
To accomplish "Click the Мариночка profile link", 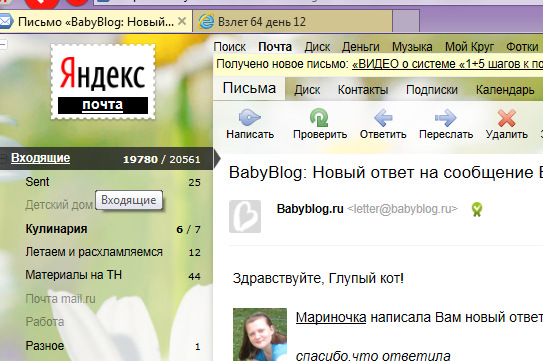I will [x=331, y=317].
